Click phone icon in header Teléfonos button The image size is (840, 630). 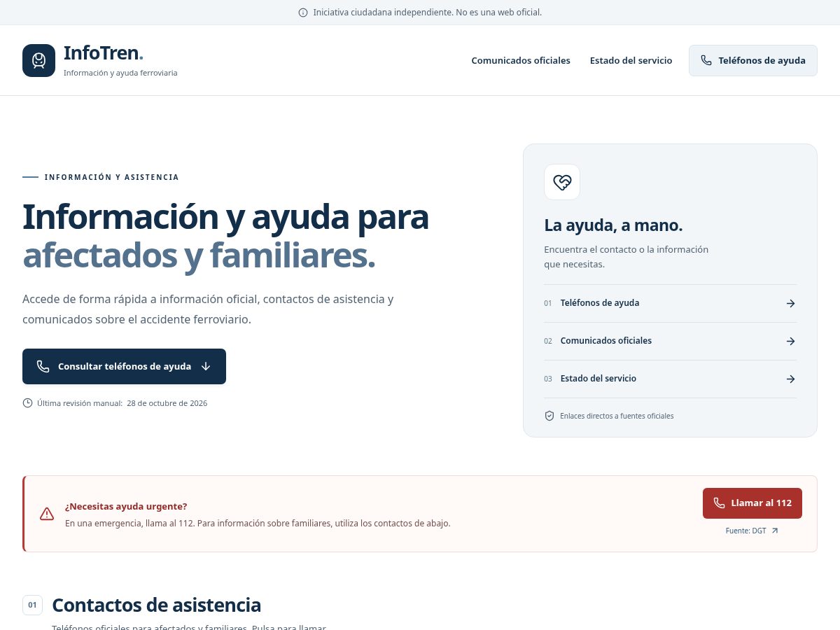tap(706, 60)
